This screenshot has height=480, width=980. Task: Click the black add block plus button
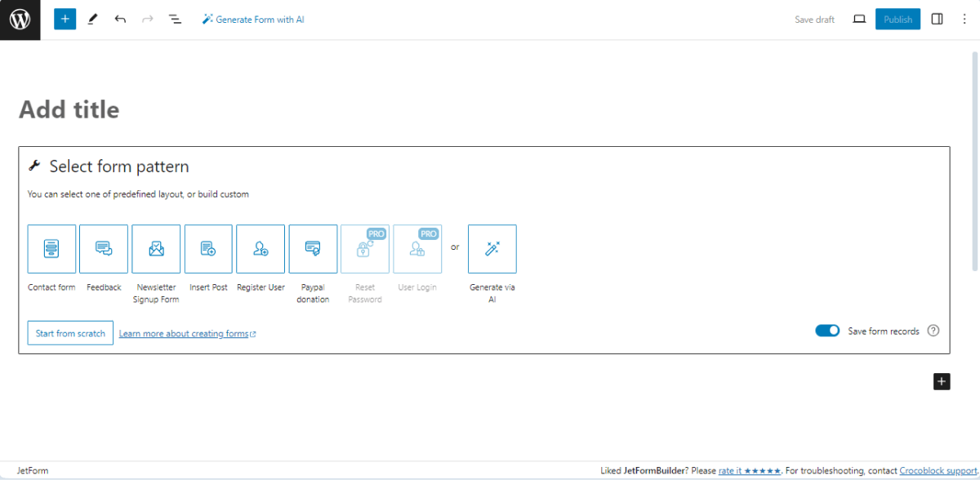click(x=942, y=380)
